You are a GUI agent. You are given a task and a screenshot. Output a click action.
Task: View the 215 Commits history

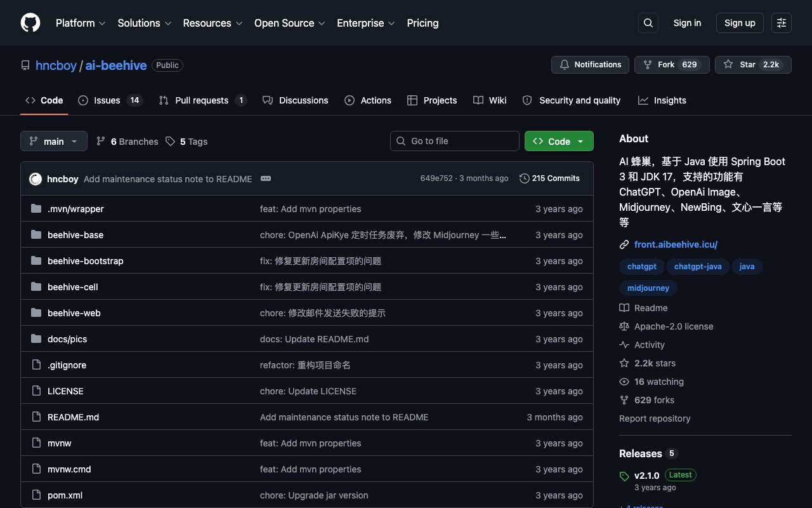tap(549, 178)
